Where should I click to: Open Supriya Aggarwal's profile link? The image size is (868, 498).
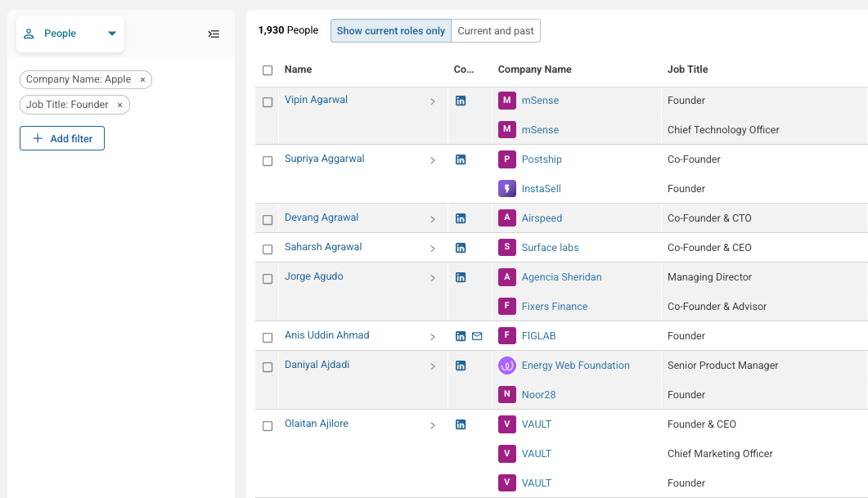click(325, 159)
